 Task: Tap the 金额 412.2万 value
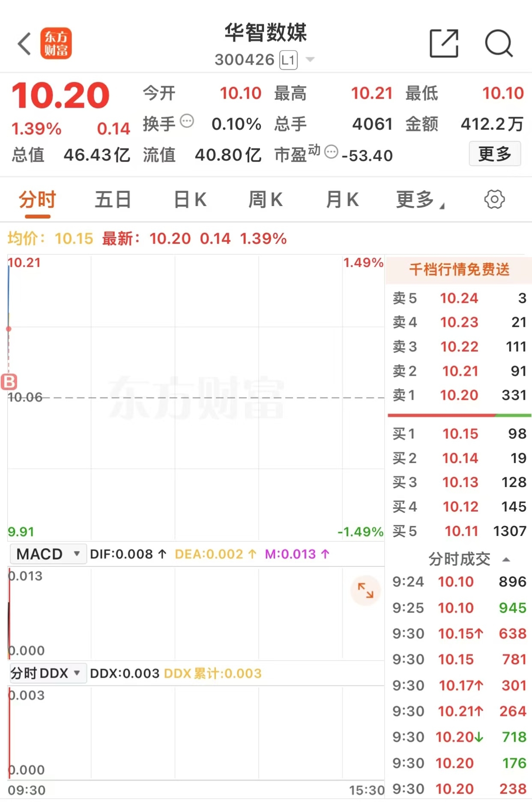492,124
